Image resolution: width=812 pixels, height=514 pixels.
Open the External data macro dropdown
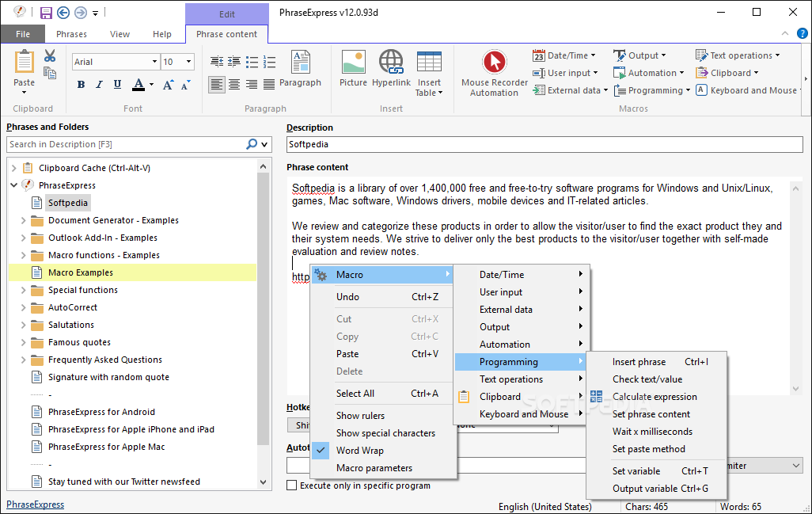(x=570, y=90)
